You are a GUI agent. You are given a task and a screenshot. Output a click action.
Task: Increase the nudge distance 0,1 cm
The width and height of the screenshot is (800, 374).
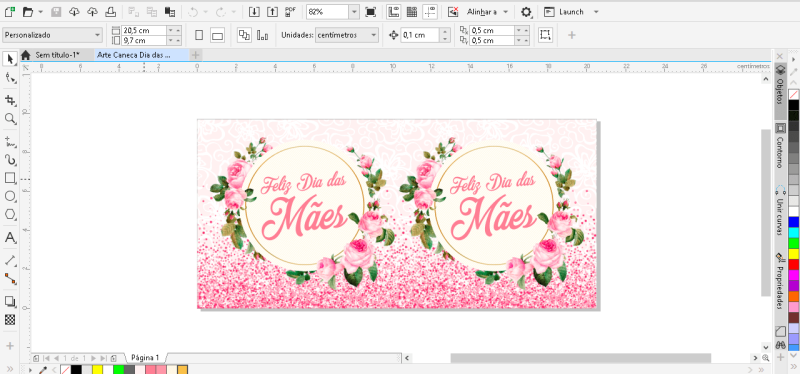tap(444, 32)
